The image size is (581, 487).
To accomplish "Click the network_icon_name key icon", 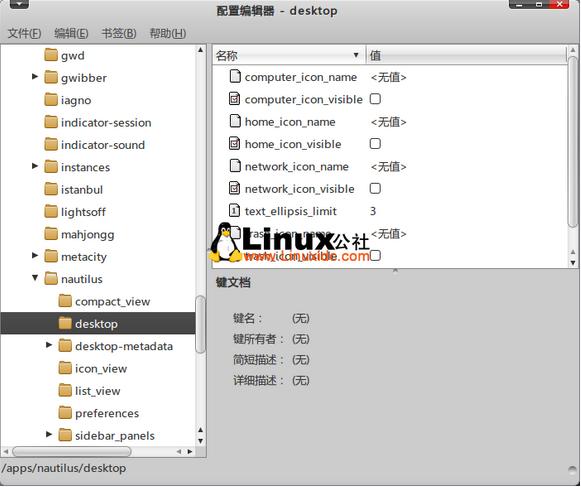I will 235,166.
